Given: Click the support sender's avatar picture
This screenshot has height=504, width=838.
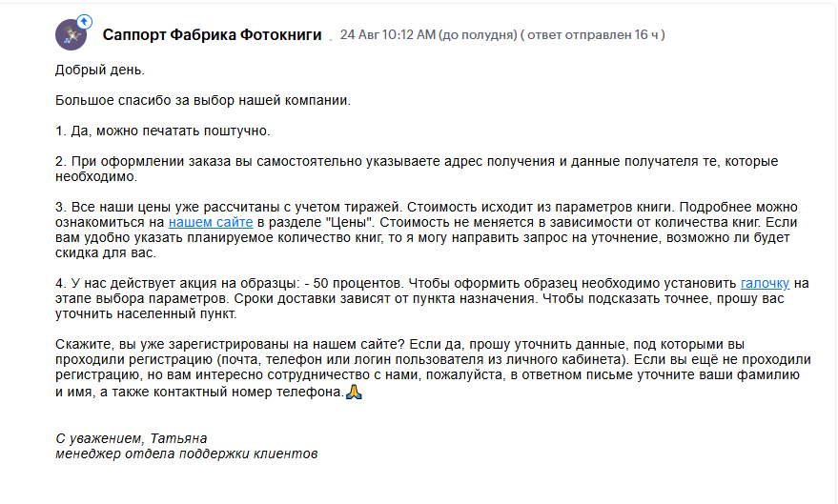Looking at the screenshot, I should point(72,35).
